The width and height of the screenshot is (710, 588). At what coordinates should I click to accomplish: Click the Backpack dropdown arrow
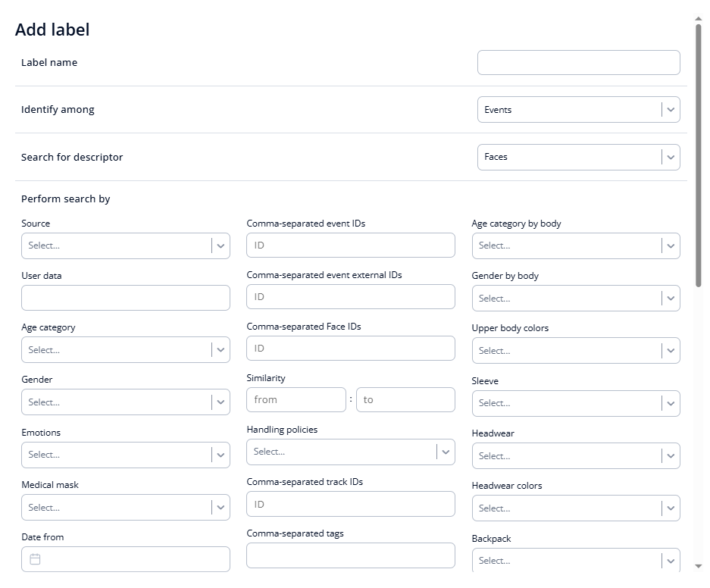pos(670,561)
